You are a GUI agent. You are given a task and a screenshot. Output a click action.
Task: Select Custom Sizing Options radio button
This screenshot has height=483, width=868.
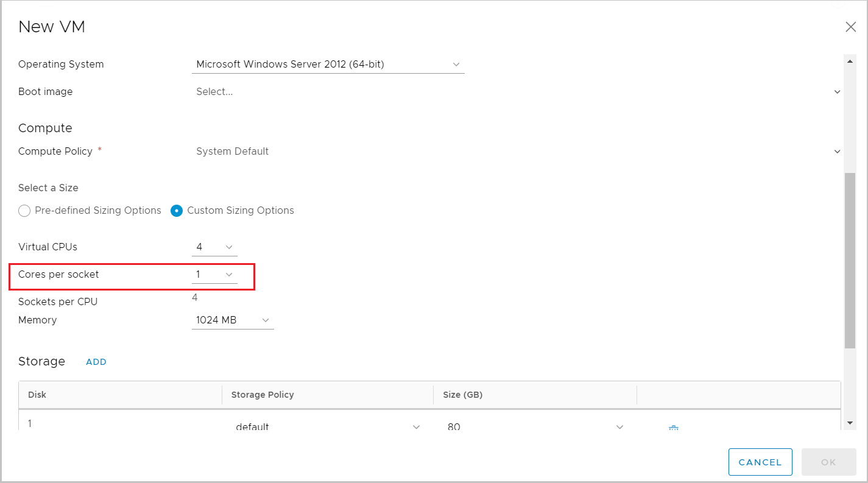[177, 211]
